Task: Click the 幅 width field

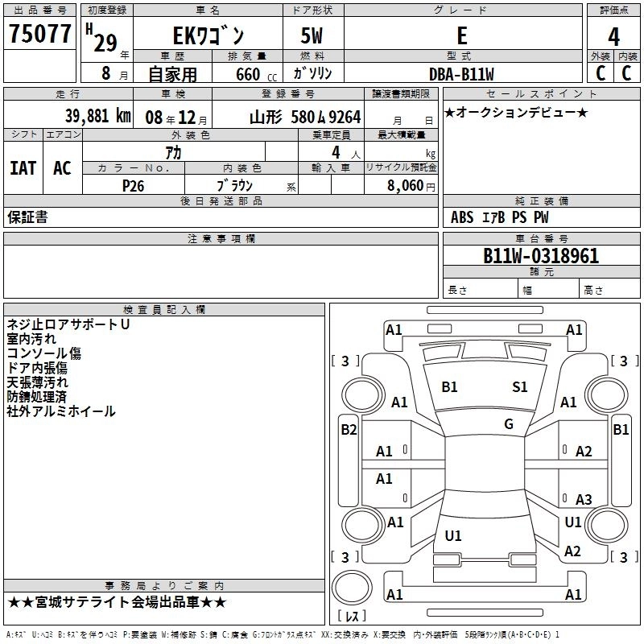Action: pos(549,290)
